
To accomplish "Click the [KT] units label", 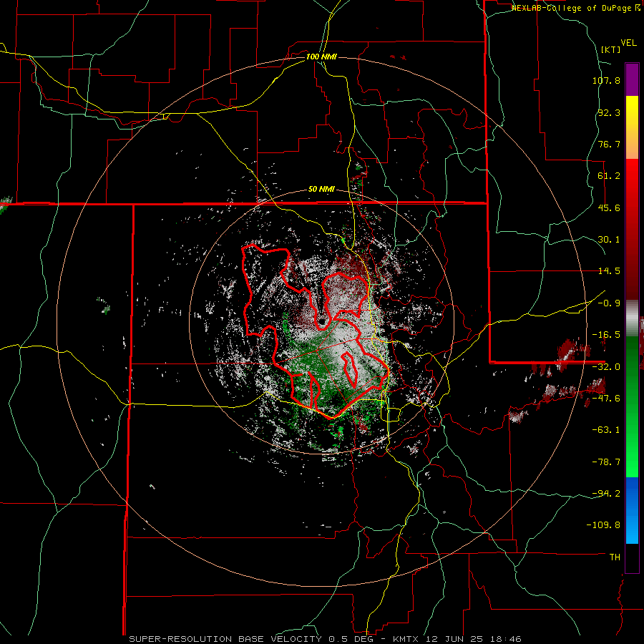I will click(x=611, y=49).
